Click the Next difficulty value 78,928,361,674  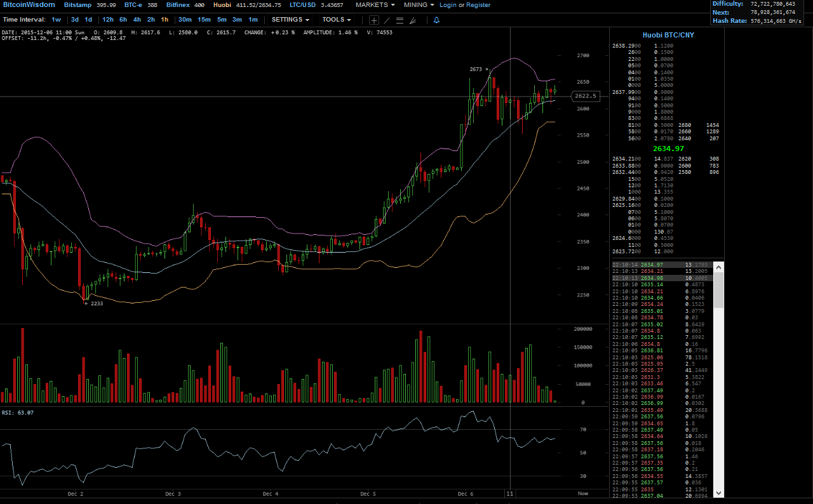[x=772, y=12]
